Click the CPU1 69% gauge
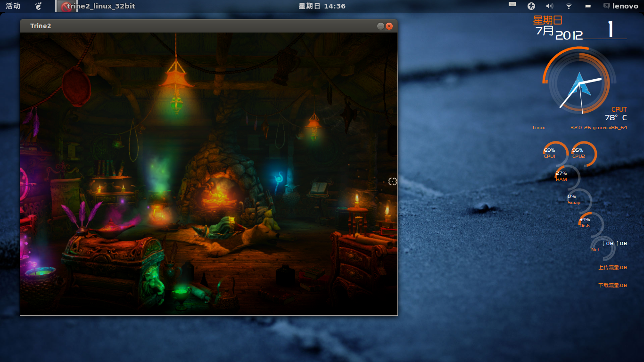Viewport: 644px width, 362px height. 555,154
